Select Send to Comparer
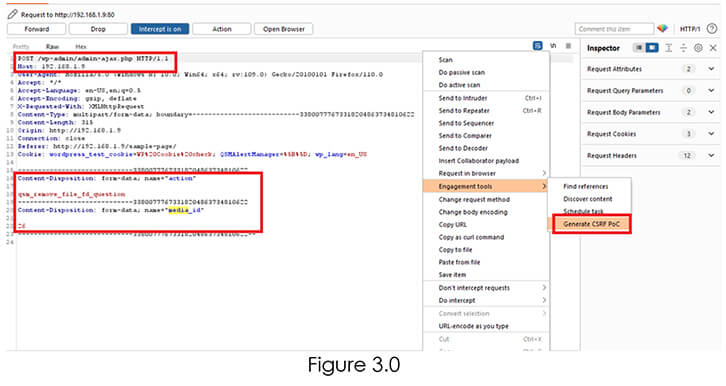726x386 pixels. pos(486,136)
